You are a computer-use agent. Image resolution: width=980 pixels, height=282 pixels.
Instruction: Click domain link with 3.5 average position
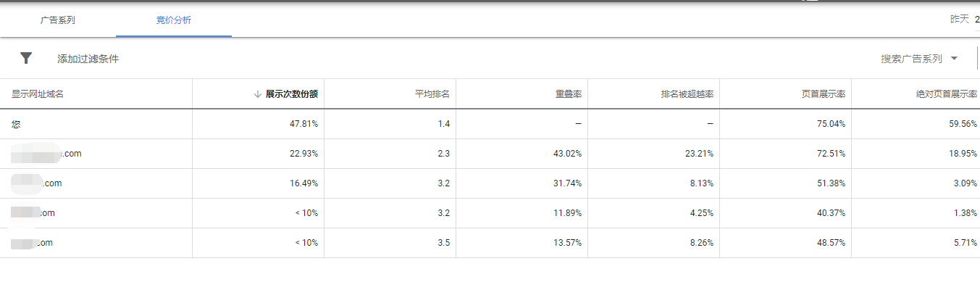point(32,243)
